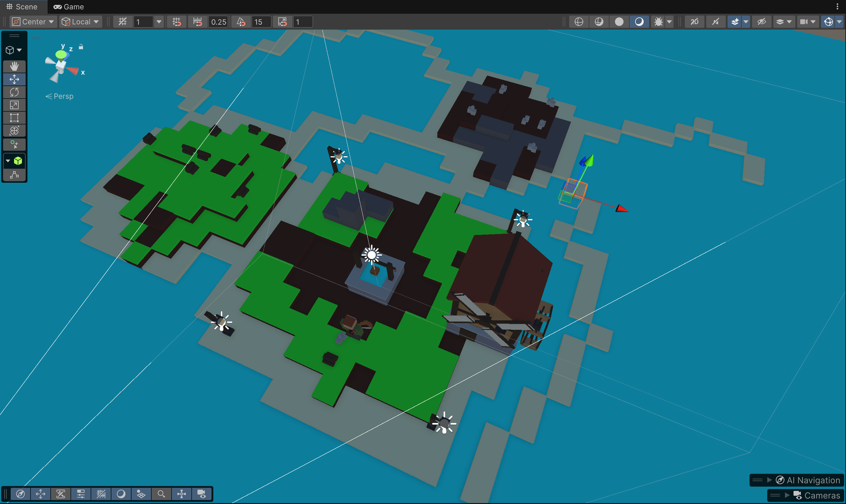Switch to the Game tab

click(69, 7)
